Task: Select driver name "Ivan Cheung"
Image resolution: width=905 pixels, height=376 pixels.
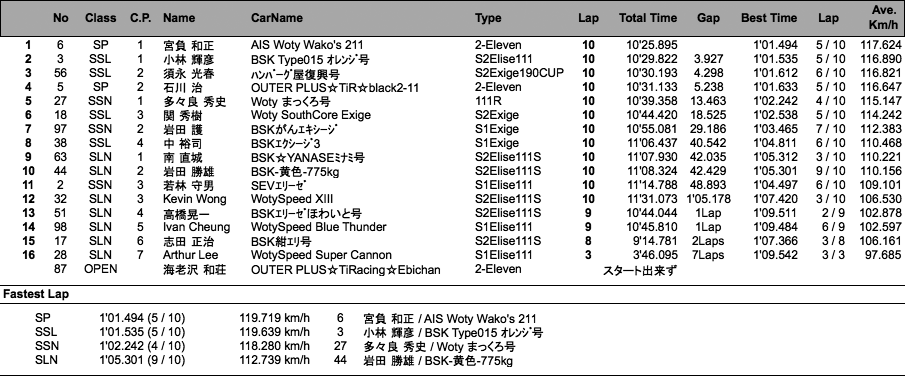Action: coord(196,227)
